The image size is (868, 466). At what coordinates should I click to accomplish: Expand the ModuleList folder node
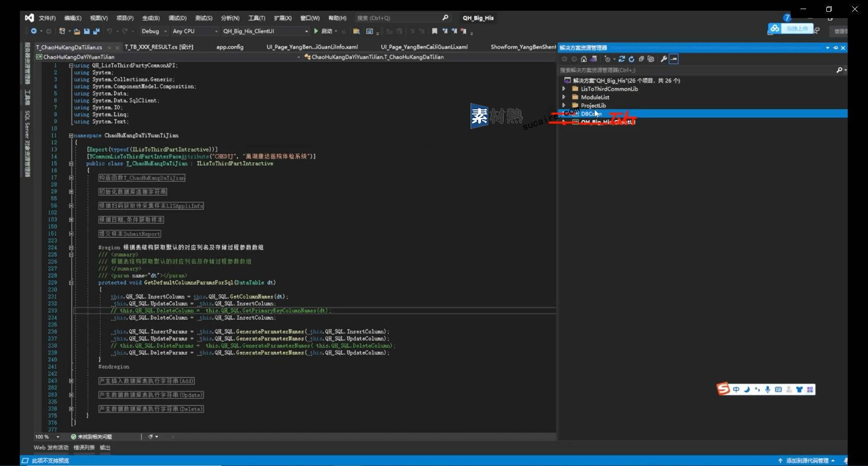tap(564, 97)
